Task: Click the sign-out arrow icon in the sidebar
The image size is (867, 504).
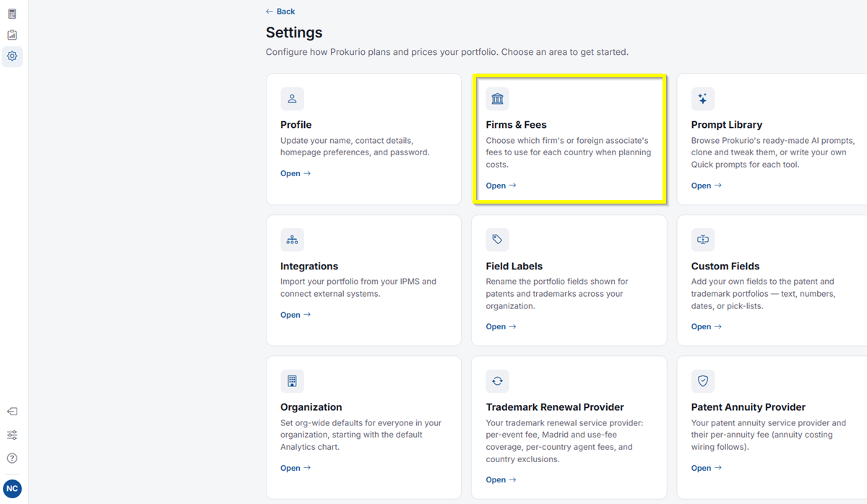Action: (x=12, y=412)
